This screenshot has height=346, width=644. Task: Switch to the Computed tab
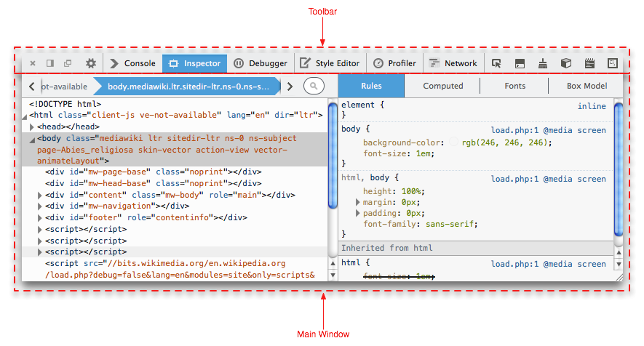(x=442, y=86)
